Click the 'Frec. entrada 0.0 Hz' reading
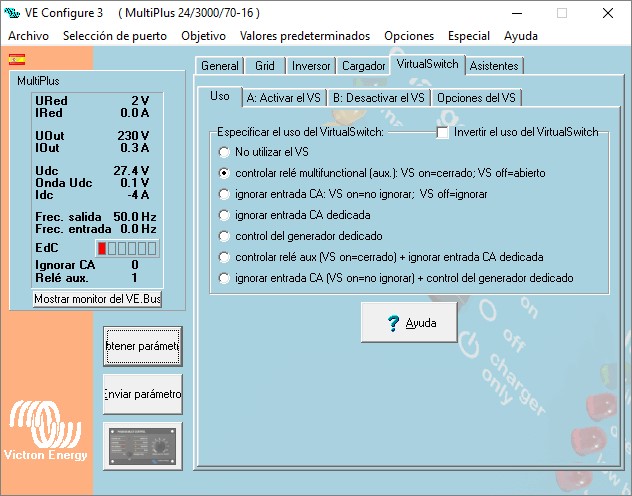632x496 pixels. pos(96,229)
